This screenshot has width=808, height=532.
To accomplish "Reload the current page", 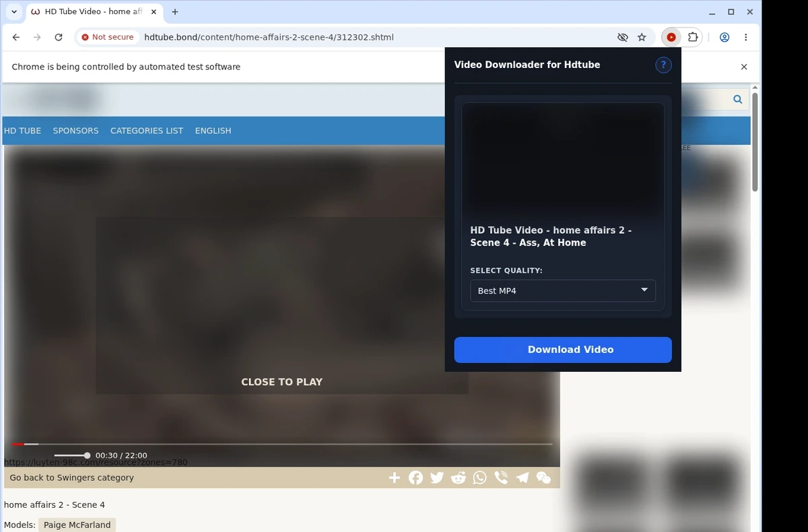I will point(59,37).
